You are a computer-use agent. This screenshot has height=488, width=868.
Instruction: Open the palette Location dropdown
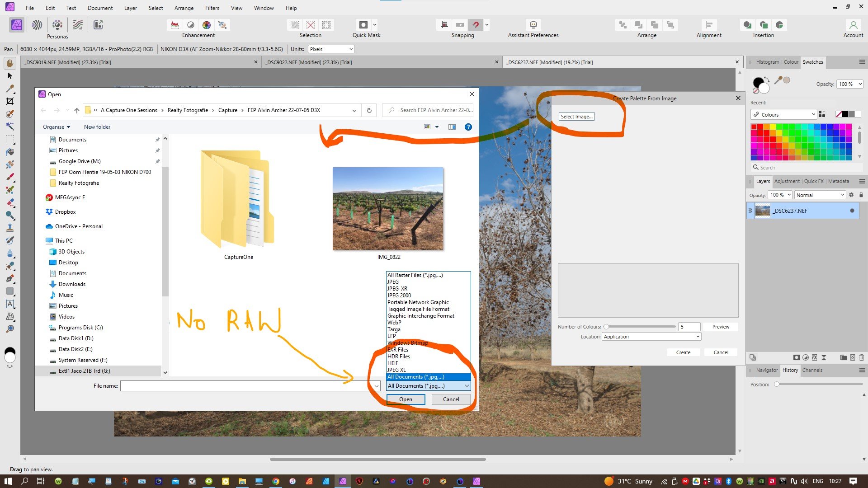pyautogui.click(x=651, y=337)
